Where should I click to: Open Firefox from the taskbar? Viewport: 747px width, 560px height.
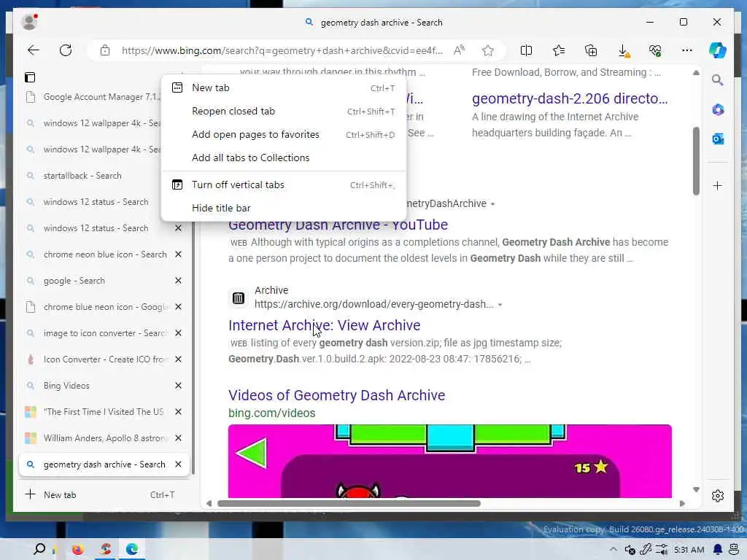click(77, 550)
